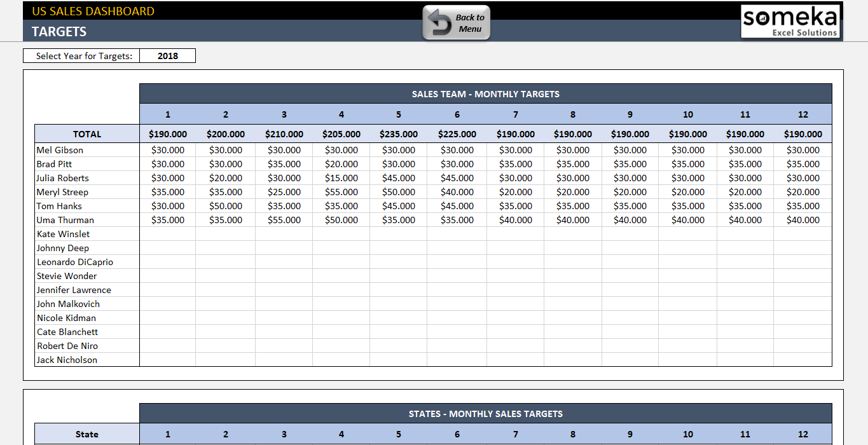This screenshot has height=445, width=868.
Task: Click Jack Nicholson's empty month 12 cell
Action: (803, 360)
